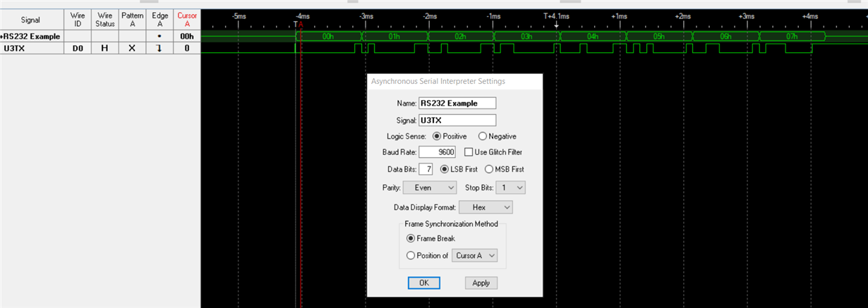Click the OK button
This screenshot has height=308, width=868.
coord(424,283)
